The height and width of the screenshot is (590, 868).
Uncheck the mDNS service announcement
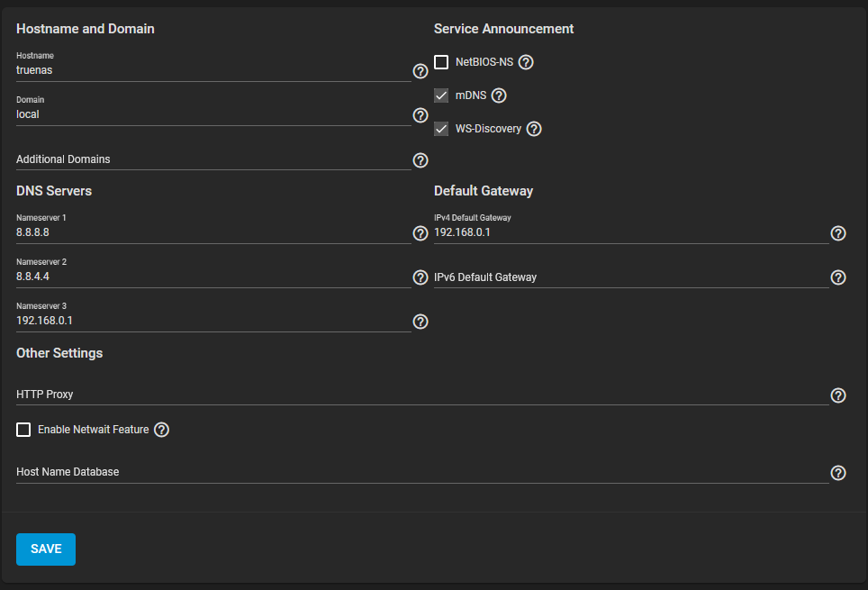point(441,95)
